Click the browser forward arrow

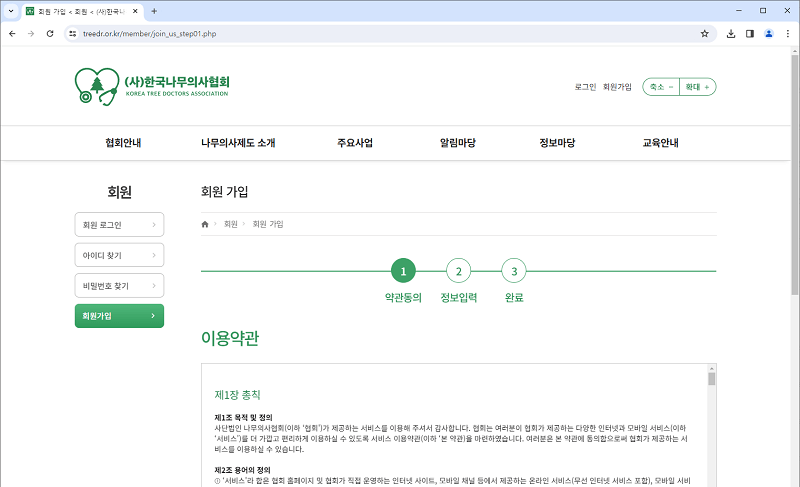pos(31,34)
